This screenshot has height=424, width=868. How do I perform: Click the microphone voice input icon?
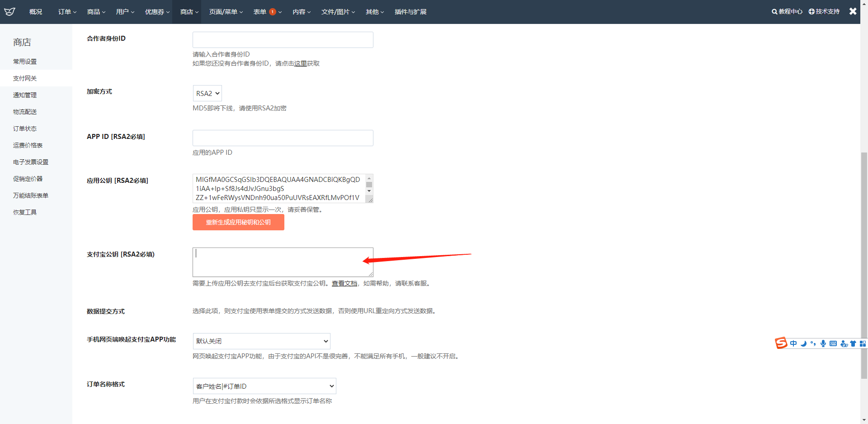[823, 343]
